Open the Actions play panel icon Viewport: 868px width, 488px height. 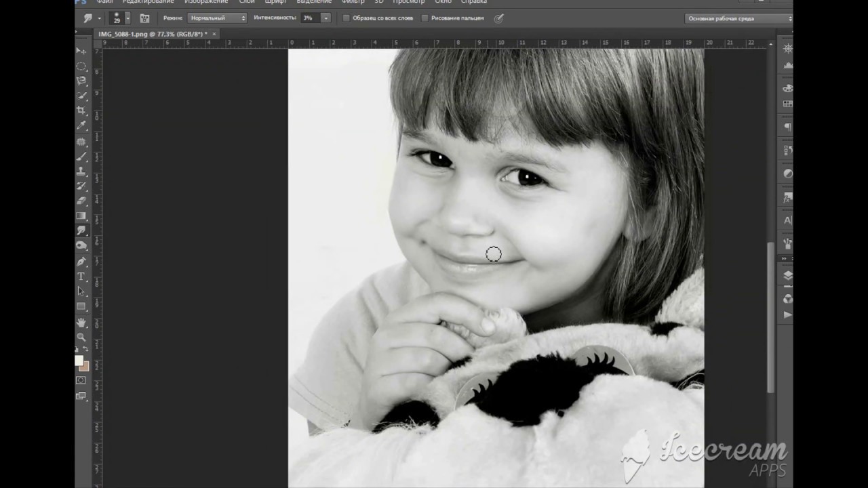[787, 314]
